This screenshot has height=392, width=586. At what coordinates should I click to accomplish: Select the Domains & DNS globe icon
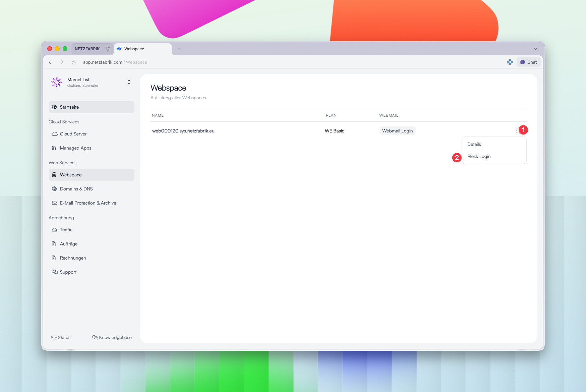point(55,189)
